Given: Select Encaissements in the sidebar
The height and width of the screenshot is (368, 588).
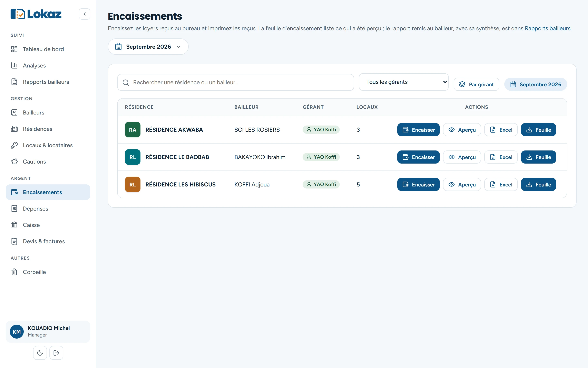Looking at the screenshot, I should pyautogui.click(x=48, y=192).
